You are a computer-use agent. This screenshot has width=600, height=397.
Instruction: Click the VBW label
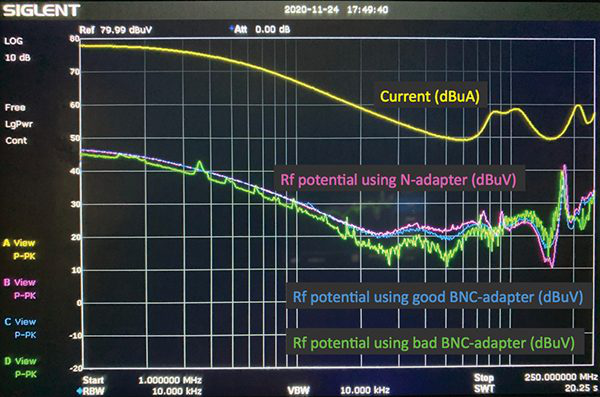tap(298, 390)
